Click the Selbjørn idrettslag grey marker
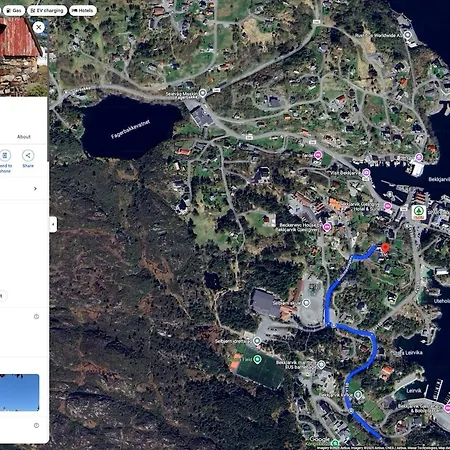 [257, 341]
